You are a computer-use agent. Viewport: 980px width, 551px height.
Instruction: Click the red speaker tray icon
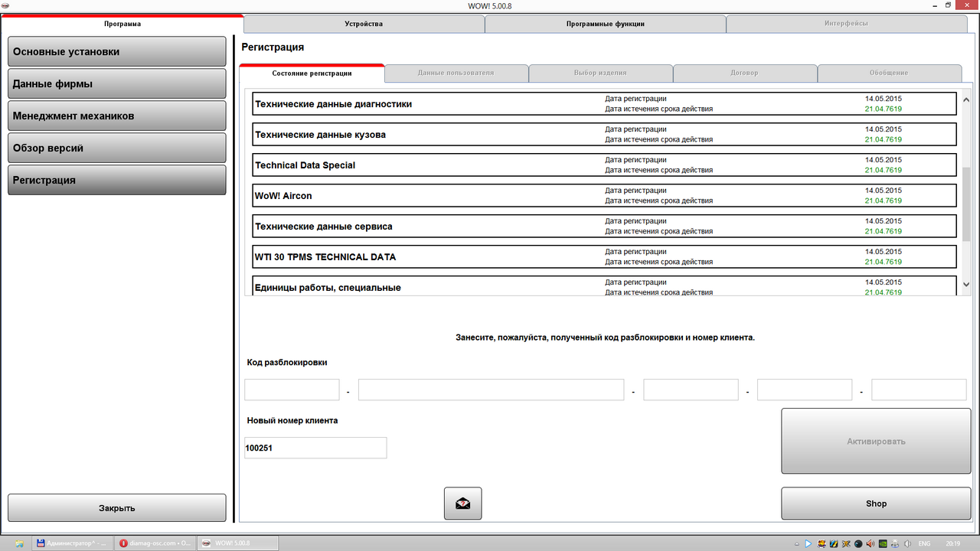(871, 543)
